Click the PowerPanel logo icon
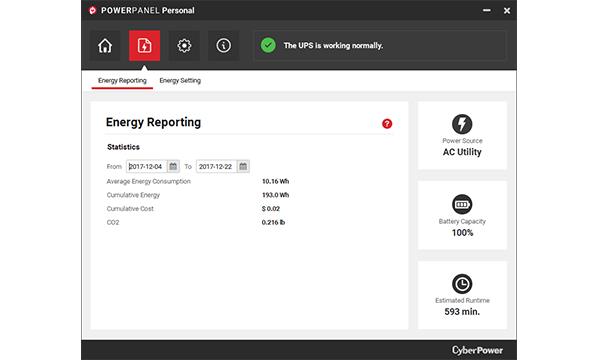This screenshot has height=360, width=600. [x=92, y=10]
